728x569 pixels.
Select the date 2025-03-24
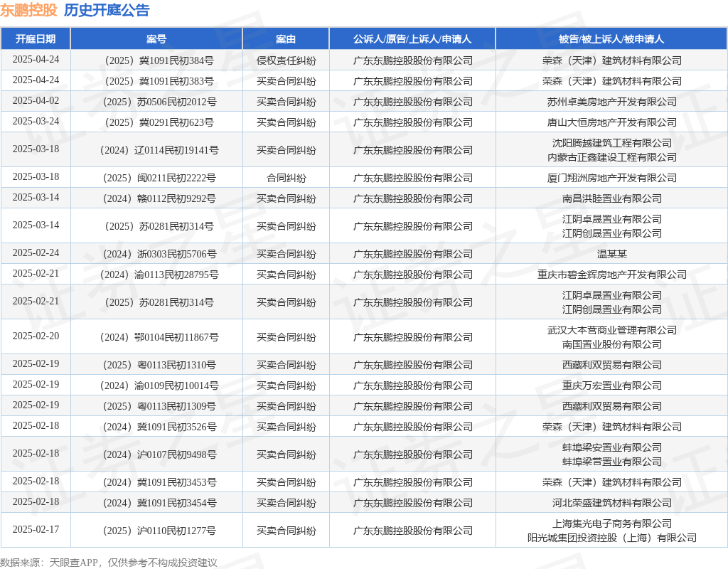point(36,121)
